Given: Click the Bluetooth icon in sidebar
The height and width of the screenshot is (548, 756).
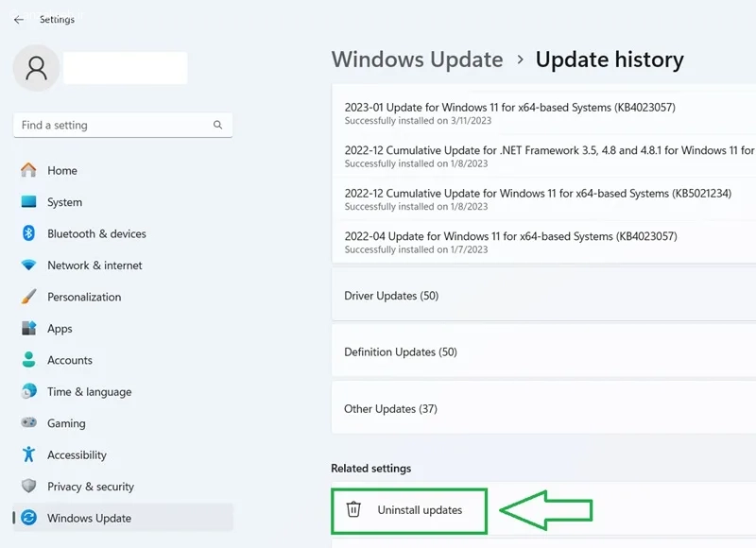Looking at the screenshot, I should [x=28, y=233].
